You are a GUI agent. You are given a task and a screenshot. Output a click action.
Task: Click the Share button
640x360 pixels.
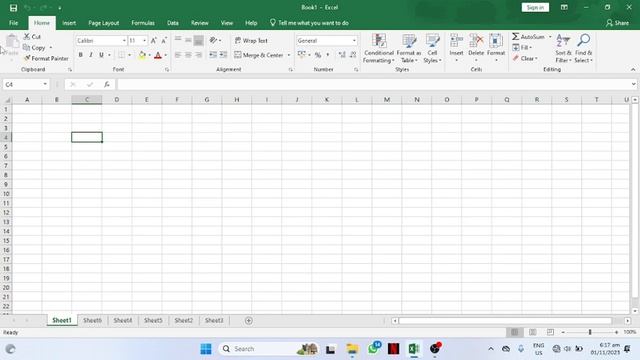(617, 23)
